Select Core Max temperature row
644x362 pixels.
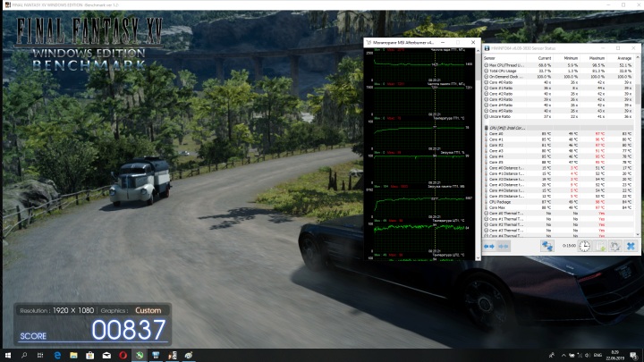pos(558,207)
